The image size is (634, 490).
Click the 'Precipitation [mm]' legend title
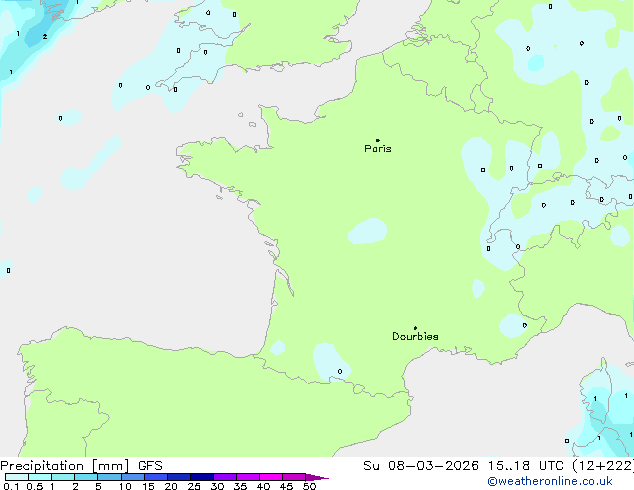[x=65, y=466]
